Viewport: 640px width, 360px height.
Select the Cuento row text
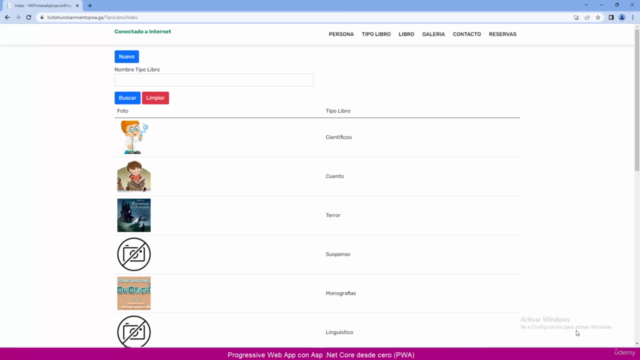(x=335, y=176)
